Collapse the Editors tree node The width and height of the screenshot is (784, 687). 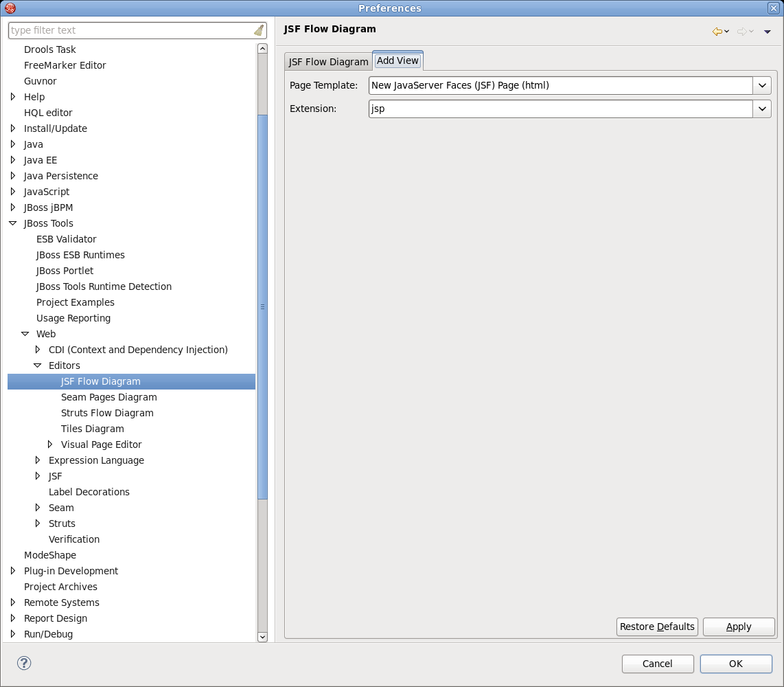point(38,365)
